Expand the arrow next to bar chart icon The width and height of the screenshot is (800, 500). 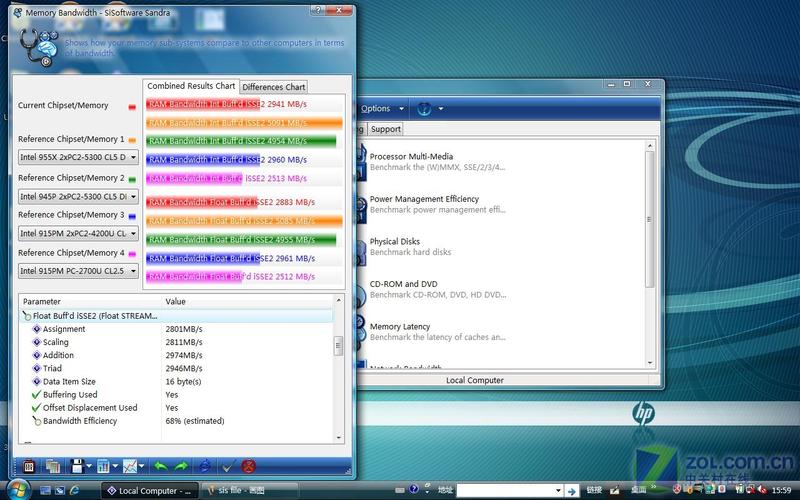tap(115, 466)
